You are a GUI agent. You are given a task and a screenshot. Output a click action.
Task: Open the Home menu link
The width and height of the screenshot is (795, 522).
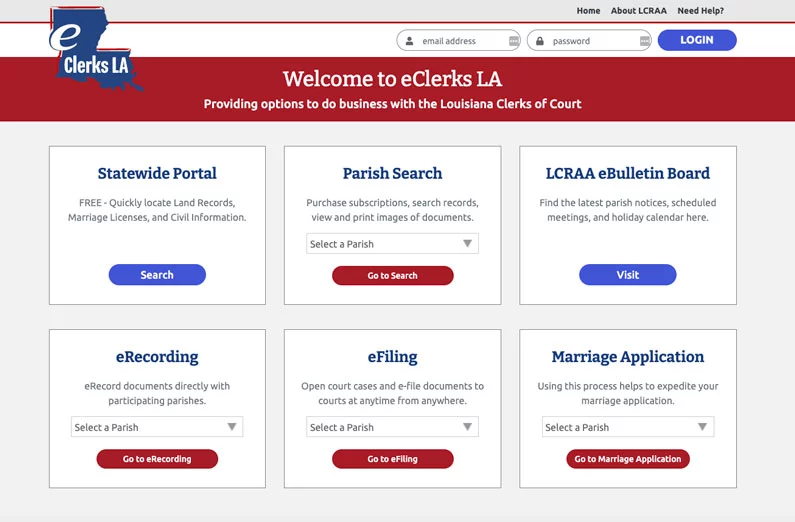(x=588, y=11)
